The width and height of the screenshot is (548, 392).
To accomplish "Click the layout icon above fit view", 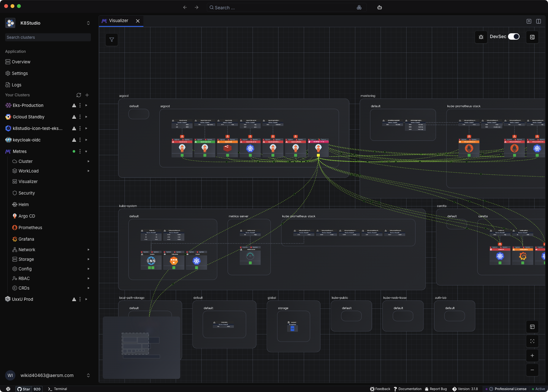I will click(x=532, y=327).
